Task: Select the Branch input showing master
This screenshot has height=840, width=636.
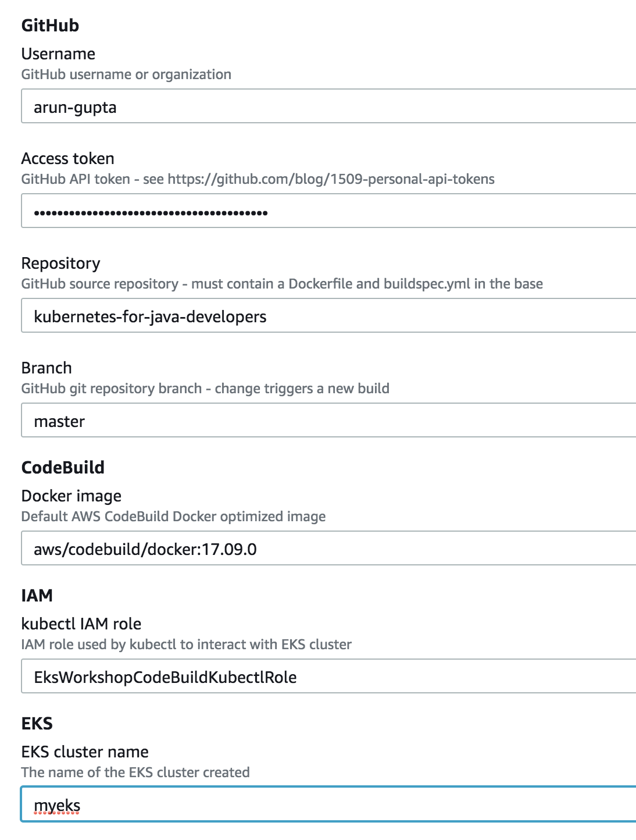Action: [328, 421]
